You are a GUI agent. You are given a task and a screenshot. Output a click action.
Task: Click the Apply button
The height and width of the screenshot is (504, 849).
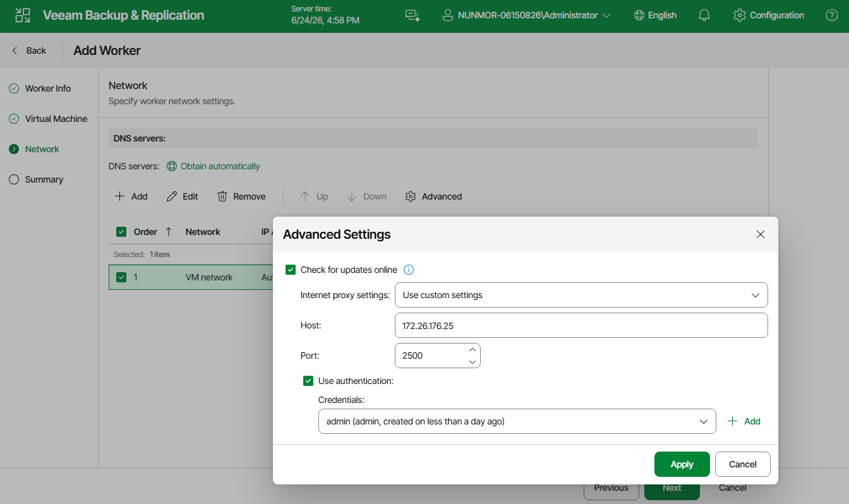[682, 464]
